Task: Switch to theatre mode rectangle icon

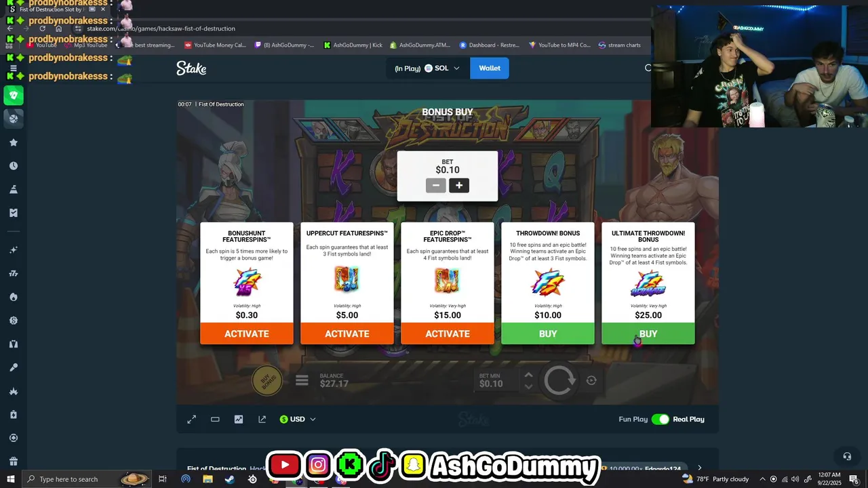Action: point(215,420)
